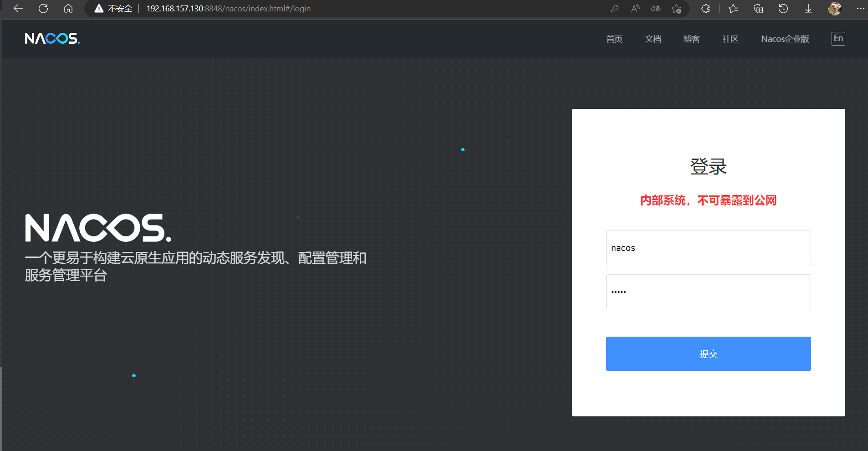Image resolution: width=868 pixels, height=451 pixels.
Task: Open the collections icon
Action: tap(758, 9)
